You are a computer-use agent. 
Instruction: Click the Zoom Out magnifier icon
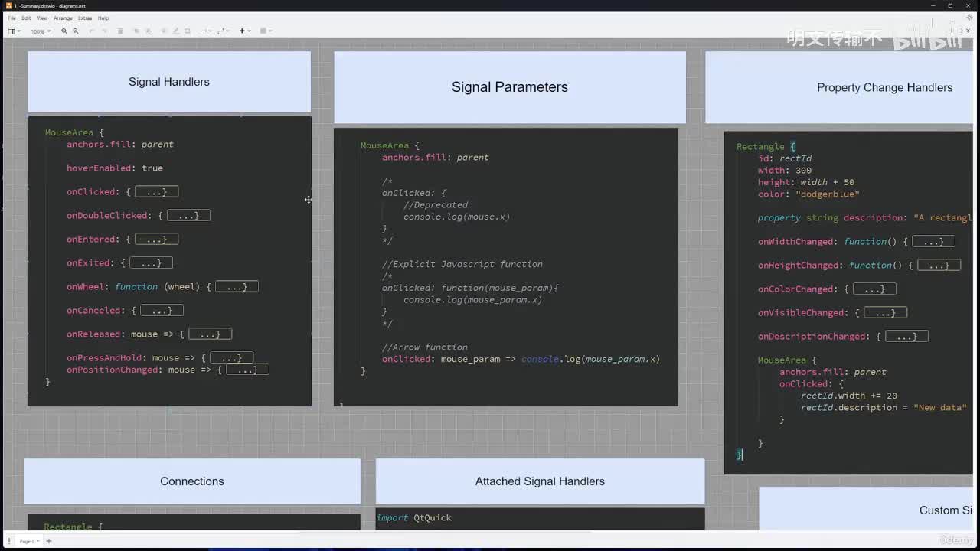75,31
